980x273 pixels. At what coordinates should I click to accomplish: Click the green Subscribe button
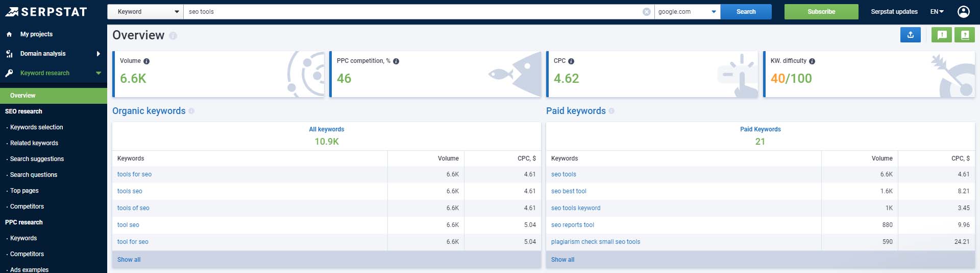(x=821, y=12)
